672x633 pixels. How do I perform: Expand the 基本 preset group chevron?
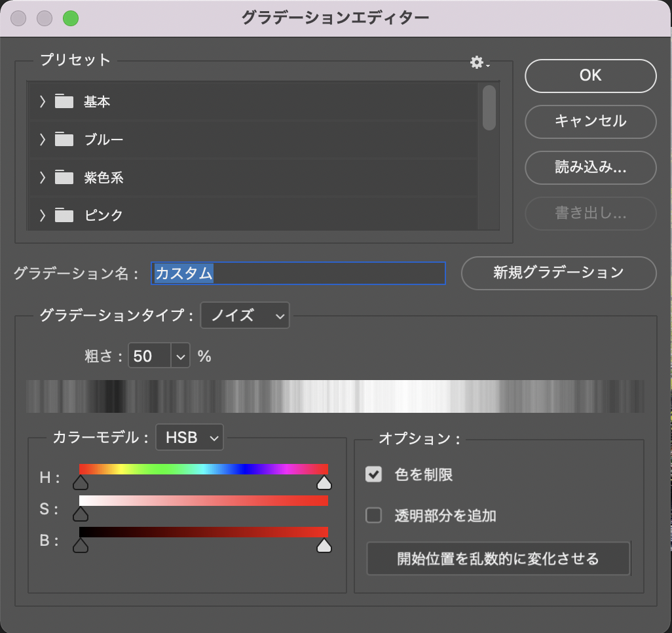coord(43,102)
